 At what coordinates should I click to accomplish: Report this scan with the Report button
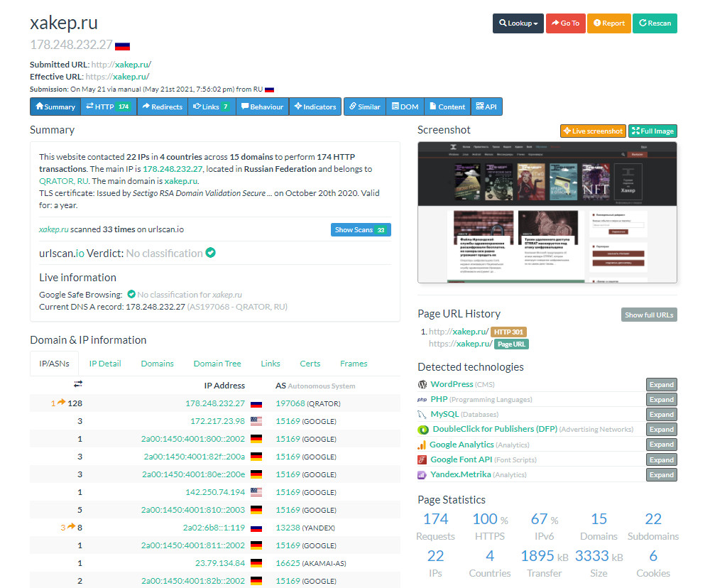[x=609, y=23]
